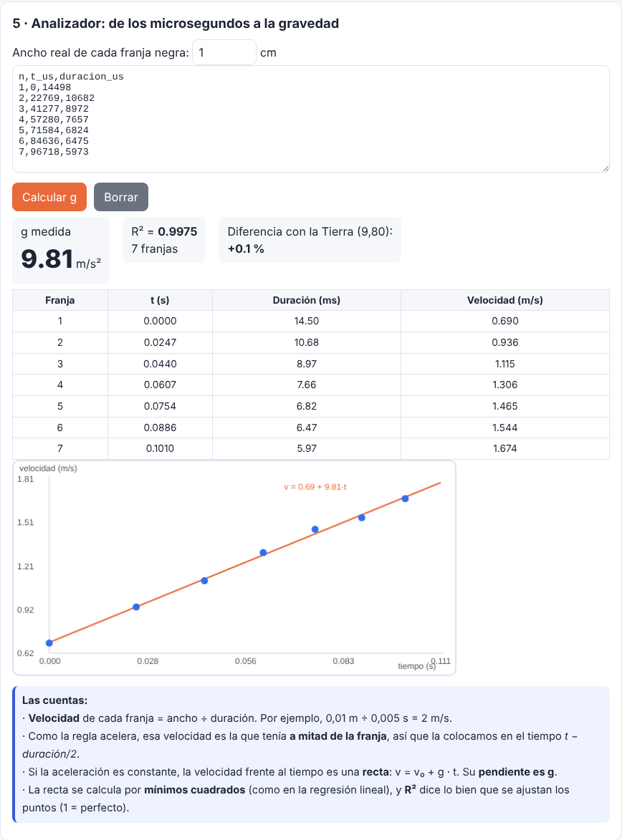The width and height of the screenshot is (622, 840).
Task: Click the regression equation label on the chart
Action: [315, 487]
